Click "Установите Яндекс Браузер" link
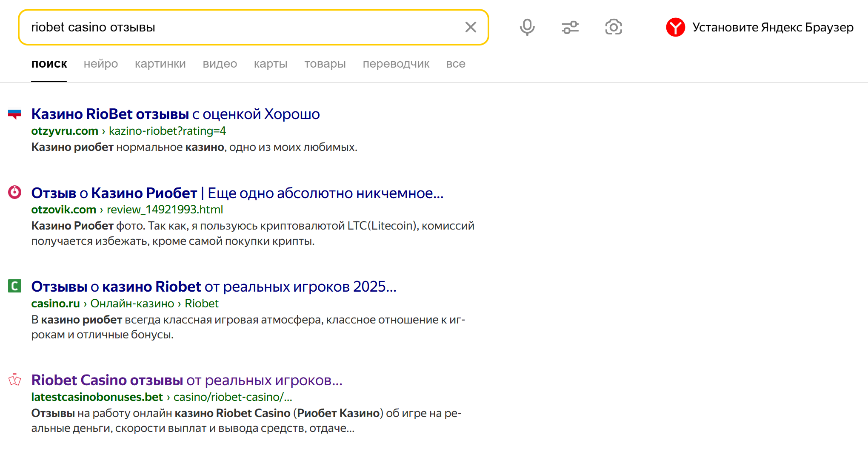This screenshot has width=868, height=457. coord(773,27)
